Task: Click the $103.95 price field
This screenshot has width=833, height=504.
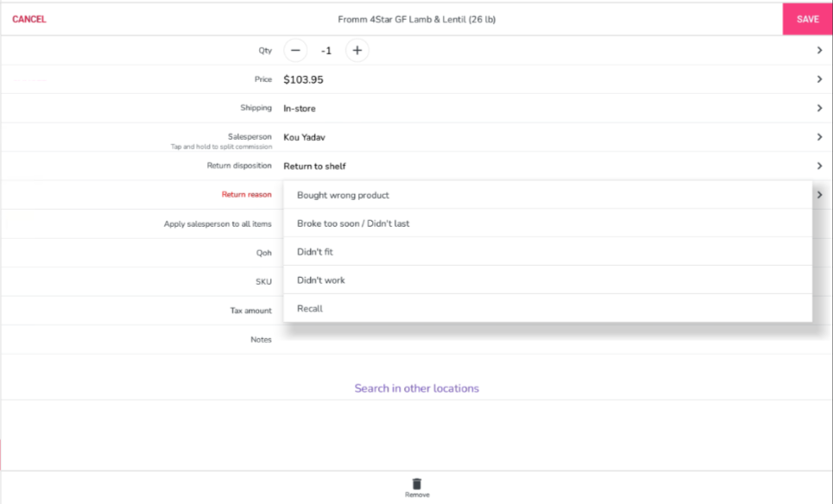Action: coord(303,79)
